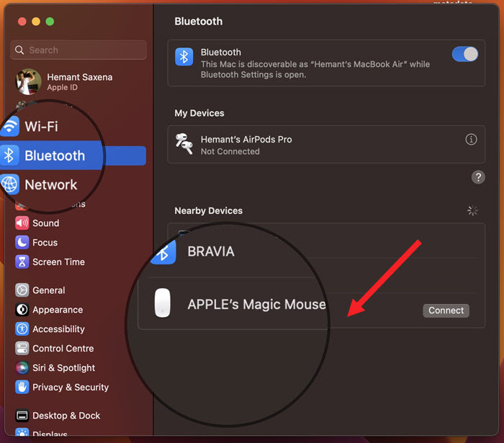Viewport: 504px width, 443px height.
Task: Open Siri & Spotlight settings label
Action: [x=64, y=368]
